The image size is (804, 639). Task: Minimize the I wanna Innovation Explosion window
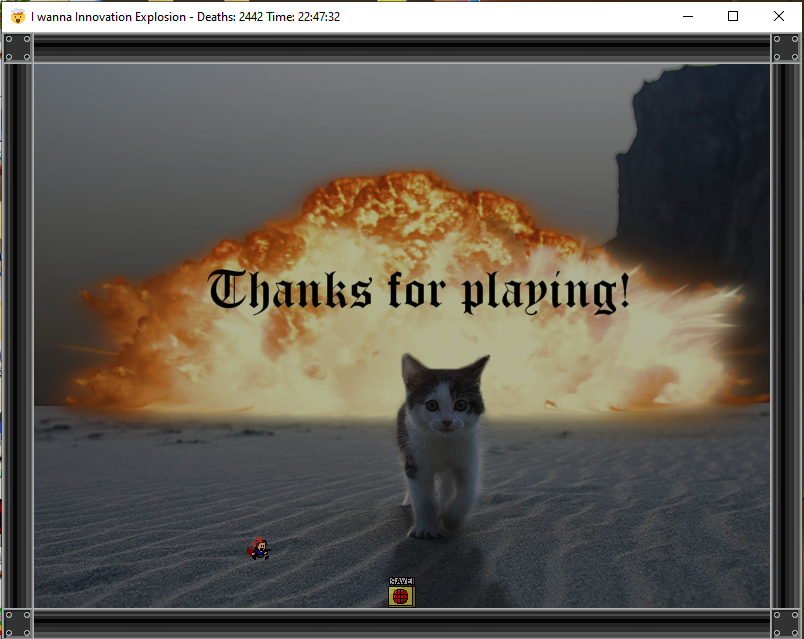[x=688, y=16]
